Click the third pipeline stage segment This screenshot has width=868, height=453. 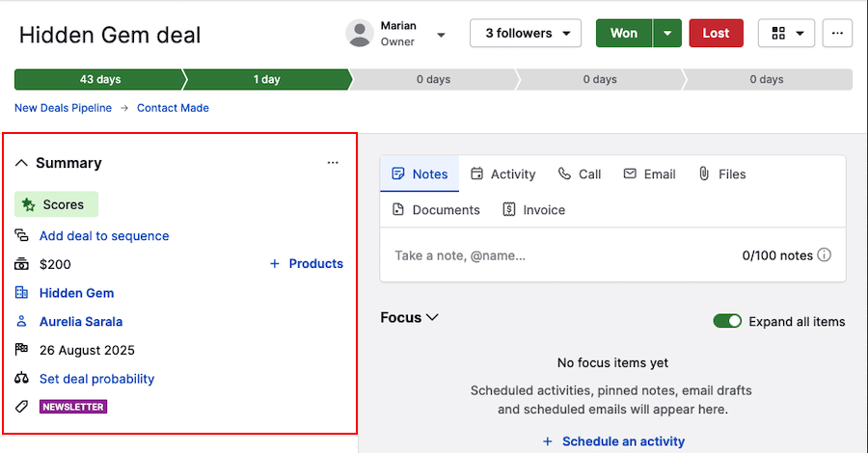pos(433,79)
